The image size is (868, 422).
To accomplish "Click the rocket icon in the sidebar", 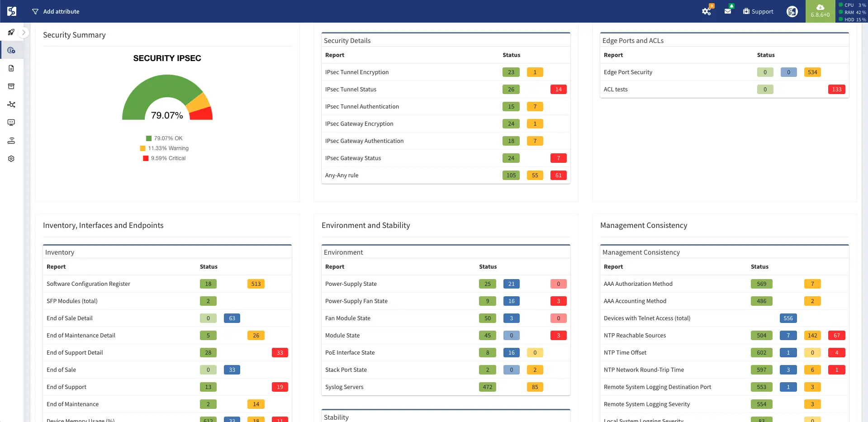I will tap(11, 32).
